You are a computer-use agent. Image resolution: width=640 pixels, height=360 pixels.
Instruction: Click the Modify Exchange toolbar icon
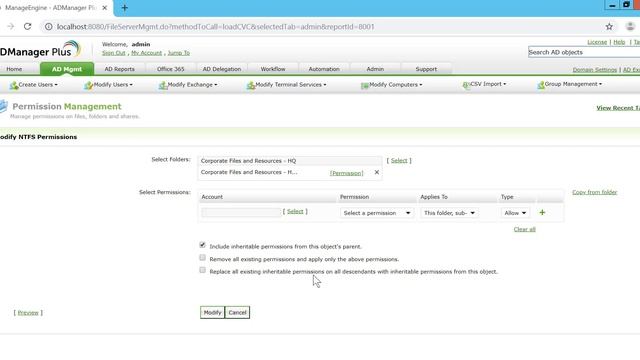(163, 85)
